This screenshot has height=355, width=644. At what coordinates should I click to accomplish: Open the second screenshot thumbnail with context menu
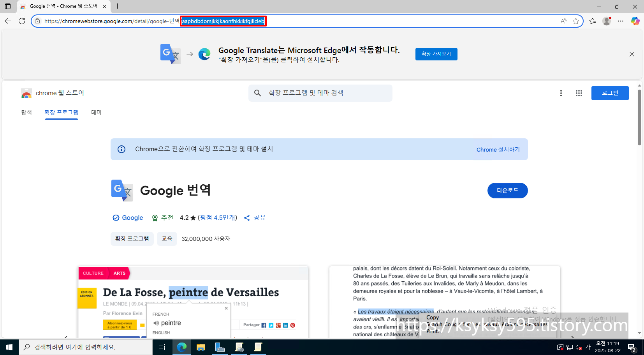(445, 302)
